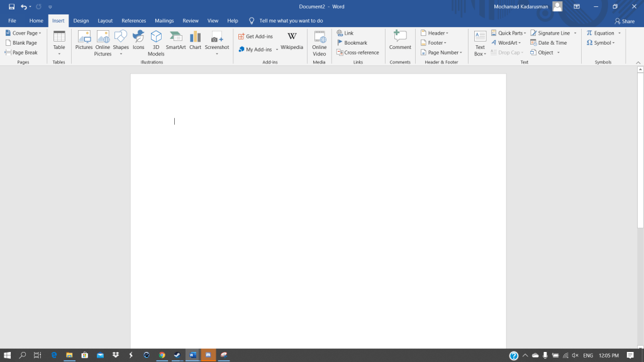Open the Page Number dropdown
This screenshot has height=362, width=644.
tap(441, 53)
